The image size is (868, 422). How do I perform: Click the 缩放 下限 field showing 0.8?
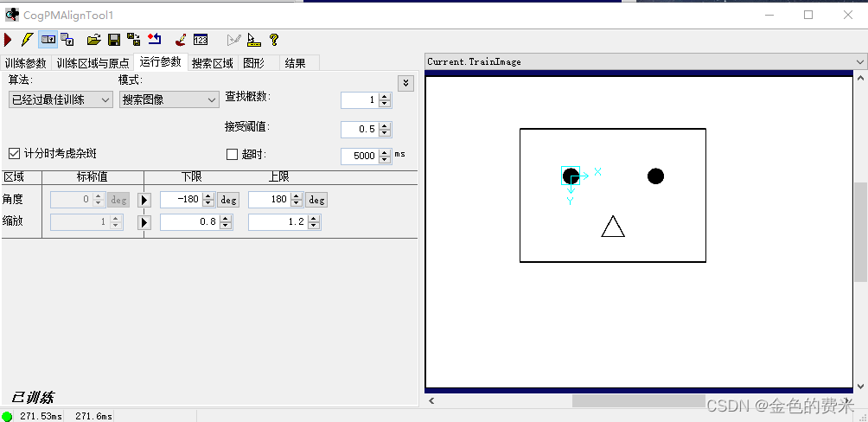pos(190,222)
